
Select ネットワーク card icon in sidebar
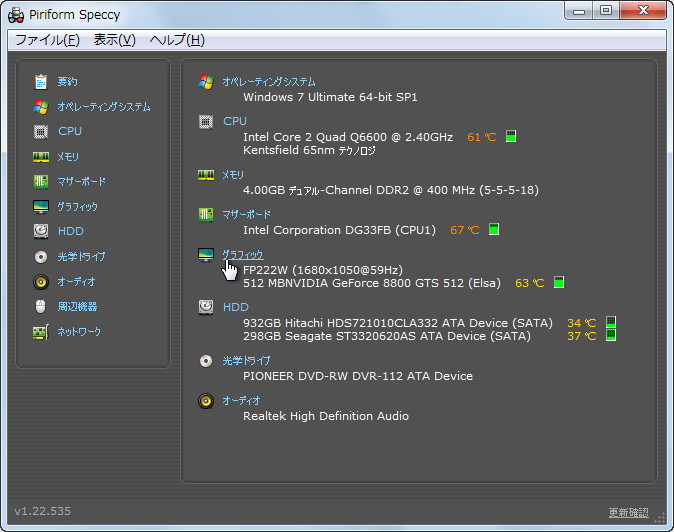[x=41, y=332]
